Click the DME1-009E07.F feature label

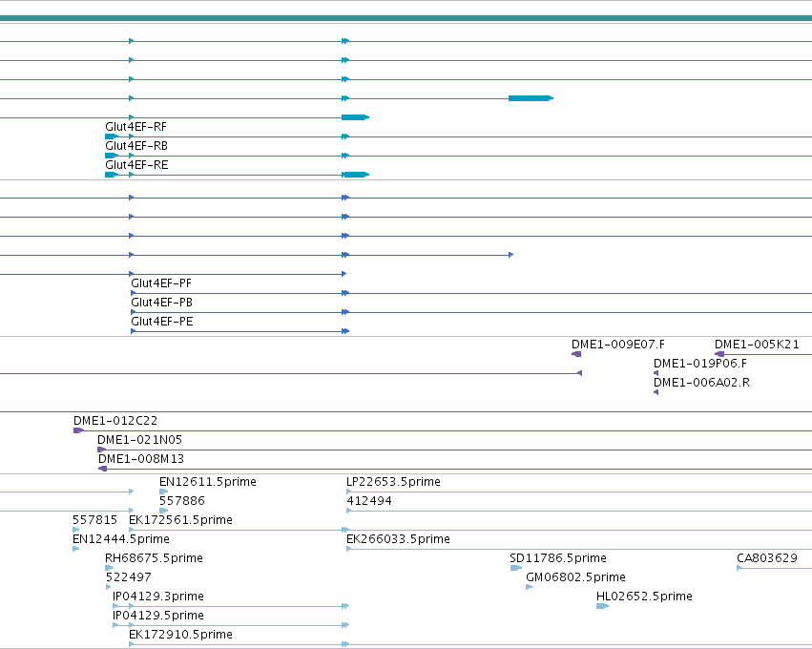(x=617, y=345)
